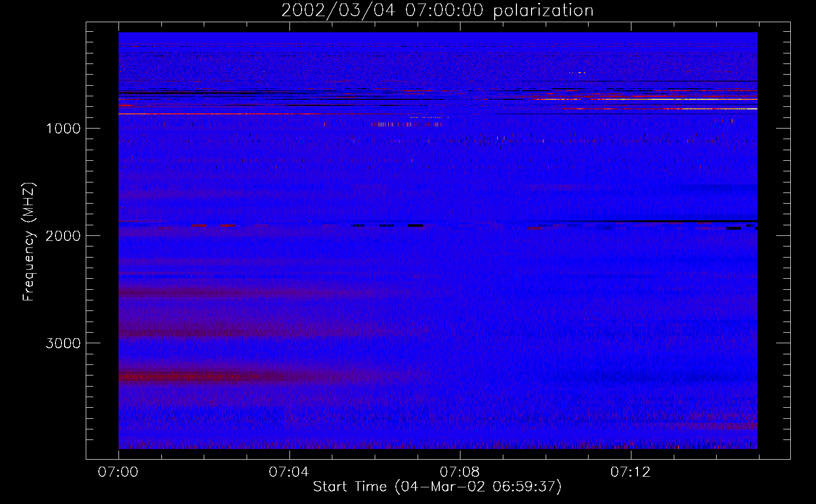Click the 'Frequency (MHZ)' axis label
This screenshot has width=816, height=504.
coord(29,242)
